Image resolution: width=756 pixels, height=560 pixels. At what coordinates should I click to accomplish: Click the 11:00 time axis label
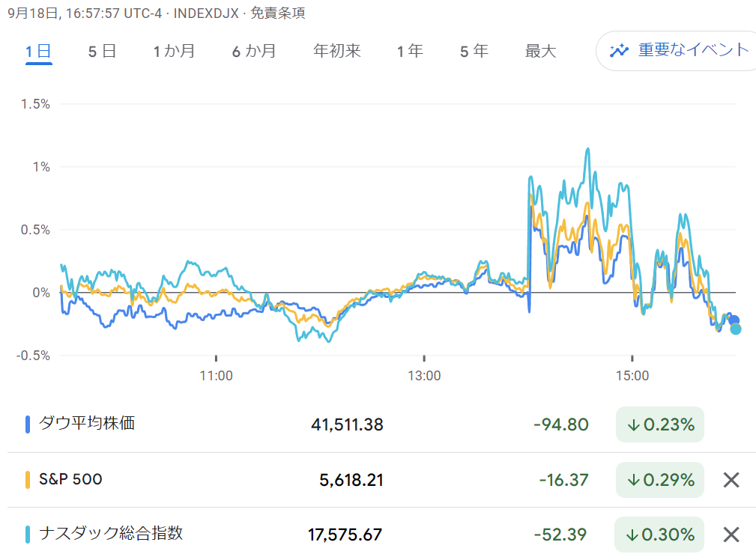point(216,375)
